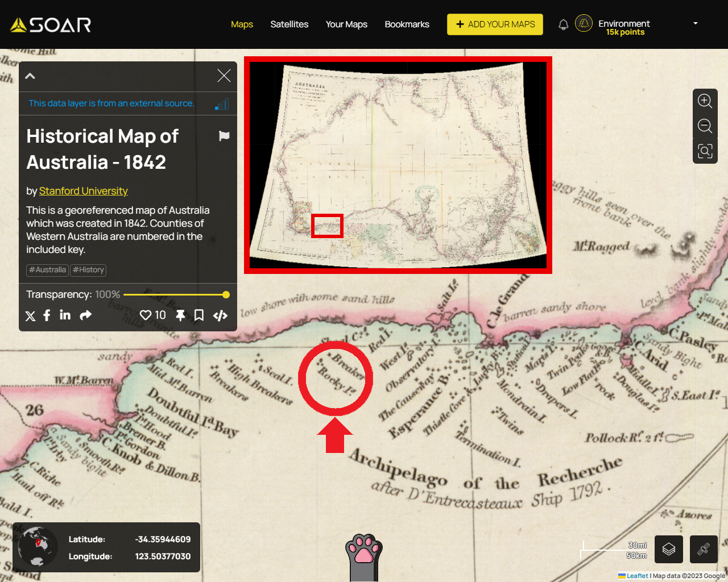The width and height of the screenshot is (728, 582).
Task: Open the Satellites menu
Action: [x=289, y=24]
